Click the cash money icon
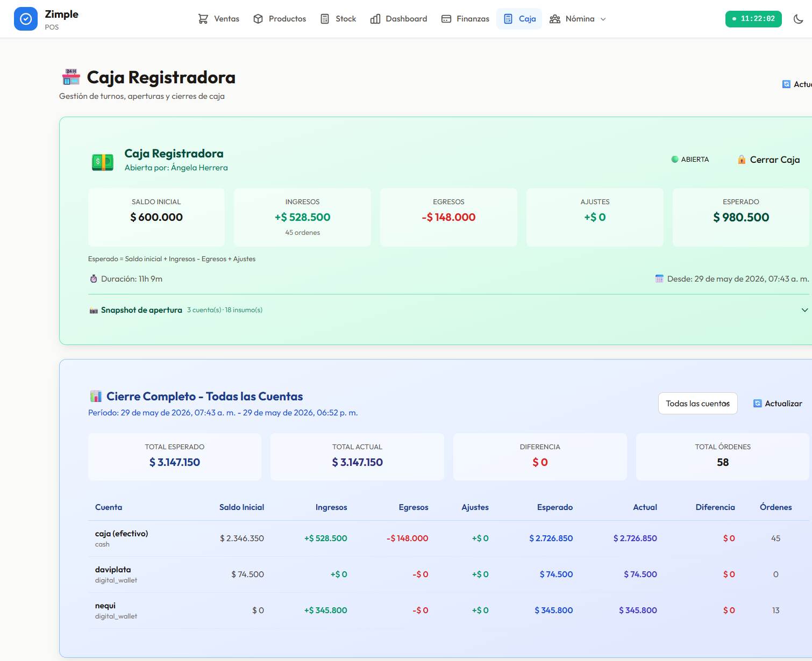Viewport: 812px width, 661px height. pos(103,161)
